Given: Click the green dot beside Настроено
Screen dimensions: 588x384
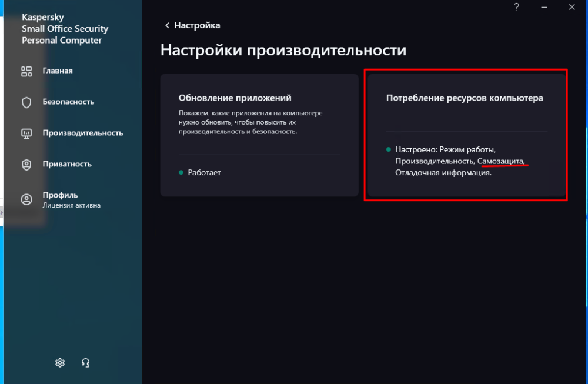Looking at the screenshot, I should [x=389, y=149].
